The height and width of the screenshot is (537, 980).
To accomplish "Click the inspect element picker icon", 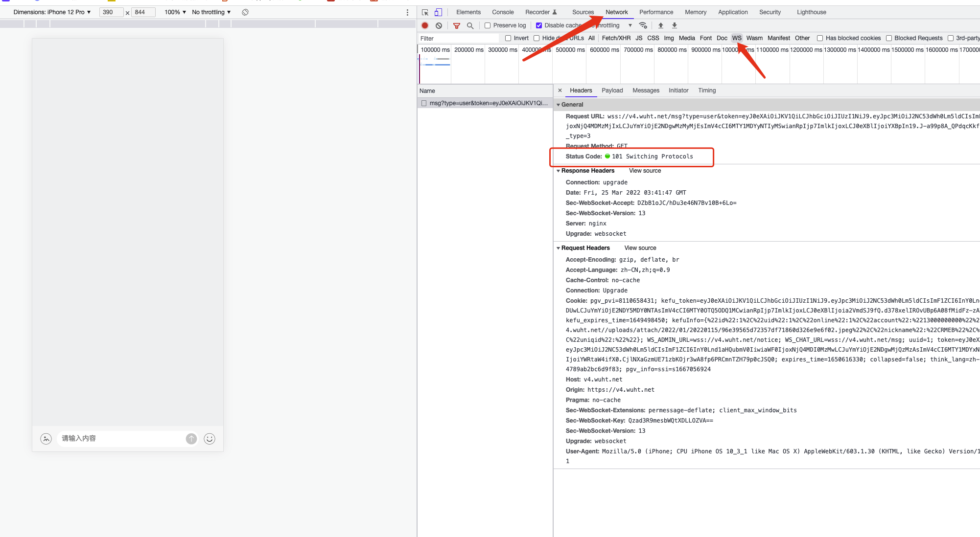I will 425,12.
